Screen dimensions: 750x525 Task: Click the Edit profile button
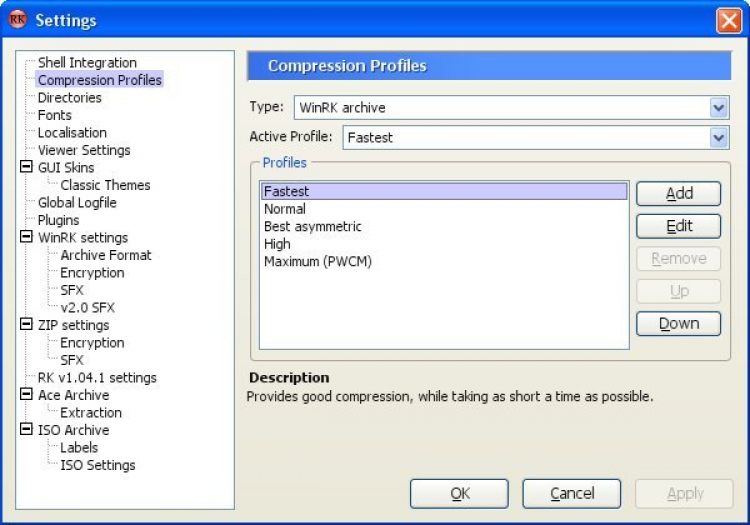(678, 226)
